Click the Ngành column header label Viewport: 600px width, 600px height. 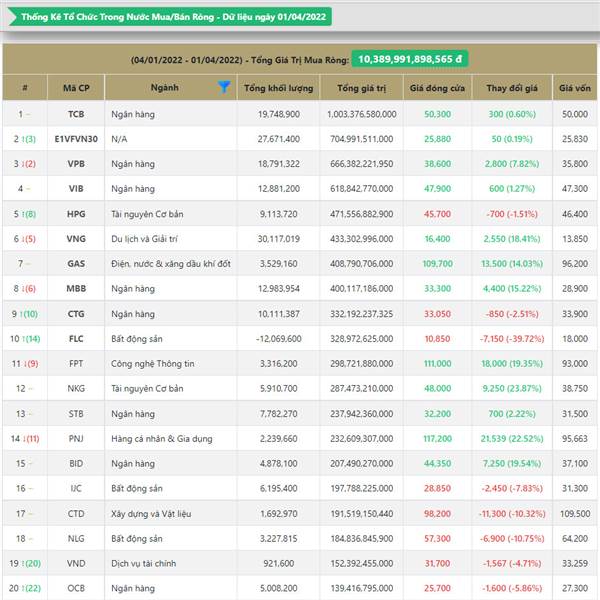(x=165, y=88)
